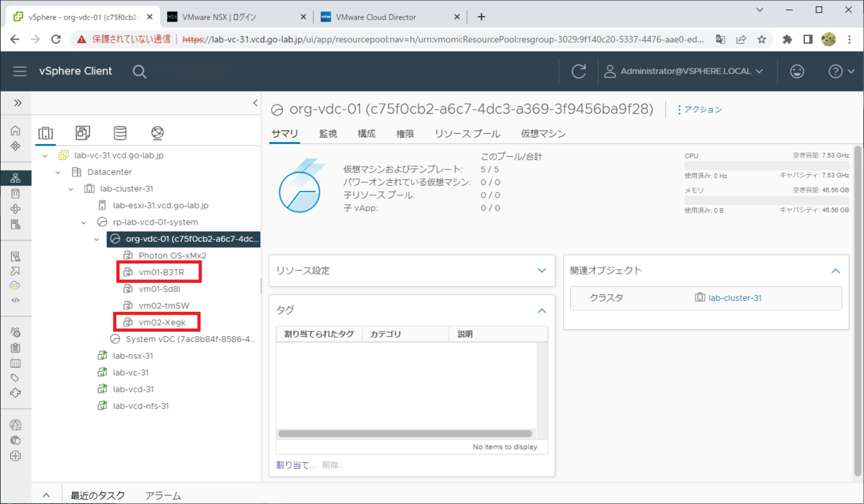Open Global Inventory Lists icon in sidebar
Screen dimensions: 864x504
coord(16,225)
